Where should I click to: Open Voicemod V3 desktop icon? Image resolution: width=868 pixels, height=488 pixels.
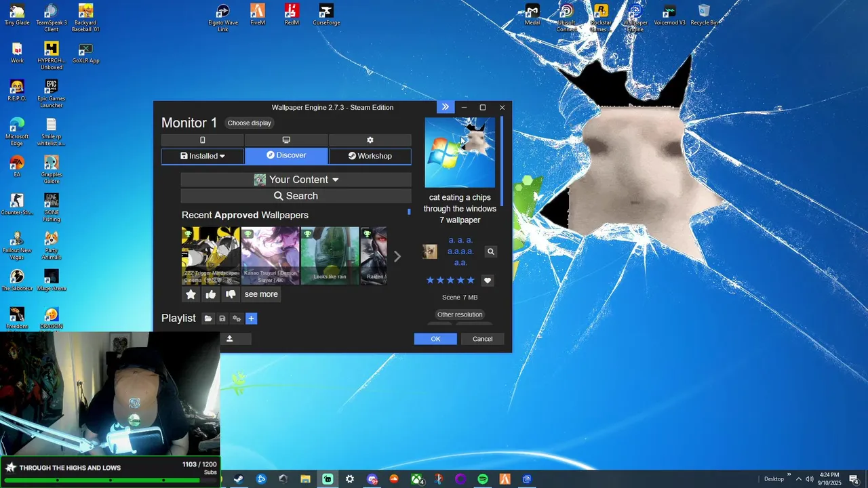pyautogui.click(x=669, y=15)
